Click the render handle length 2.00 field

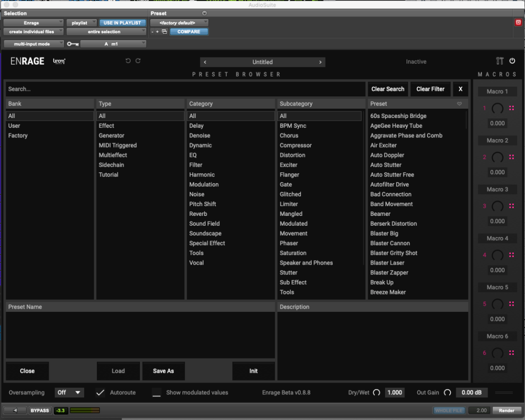[x=479, y=410]
